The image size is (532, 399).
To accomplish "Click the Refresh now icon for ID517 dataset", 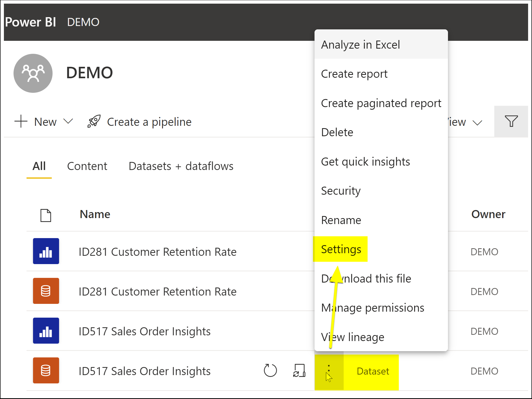I will click(270, 370).
